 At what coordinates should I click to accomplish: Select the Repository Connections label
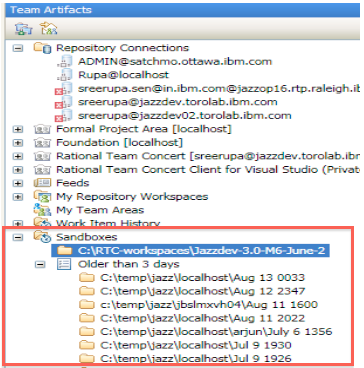[122, 48]
